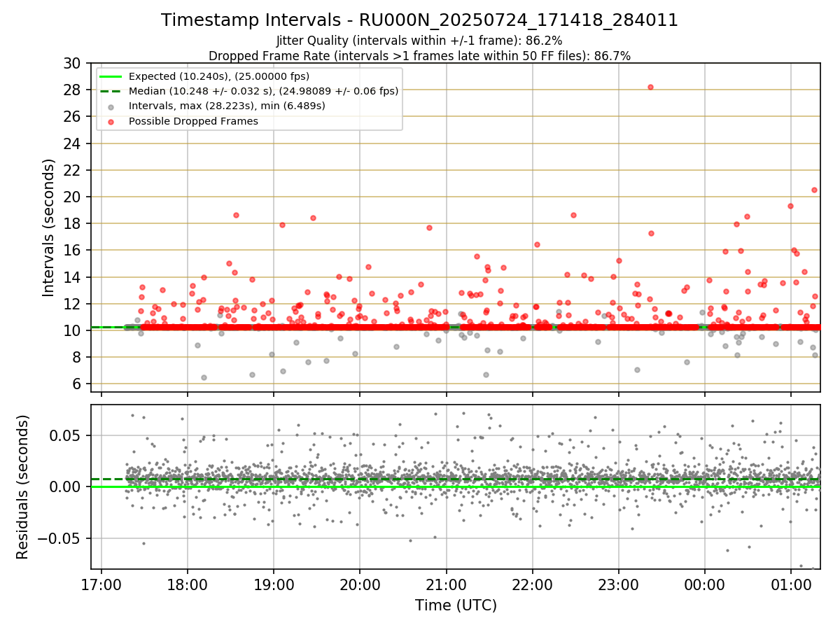The image size is (840, 630).
Task: Click the plot title 'Timestamp Intervals - RU000N_20250724_171418_284011'
Action: 419,20
